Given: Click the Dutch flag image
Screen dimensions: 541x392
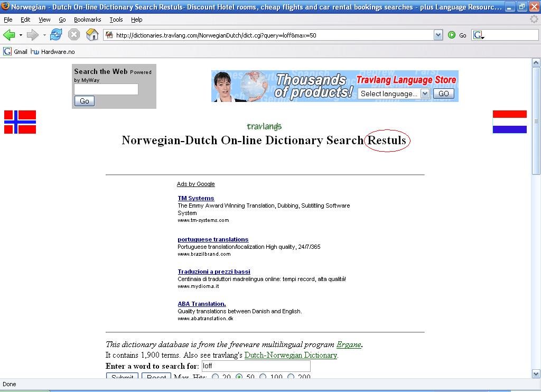Looking at the screenshot, I should tap(510, 122).
